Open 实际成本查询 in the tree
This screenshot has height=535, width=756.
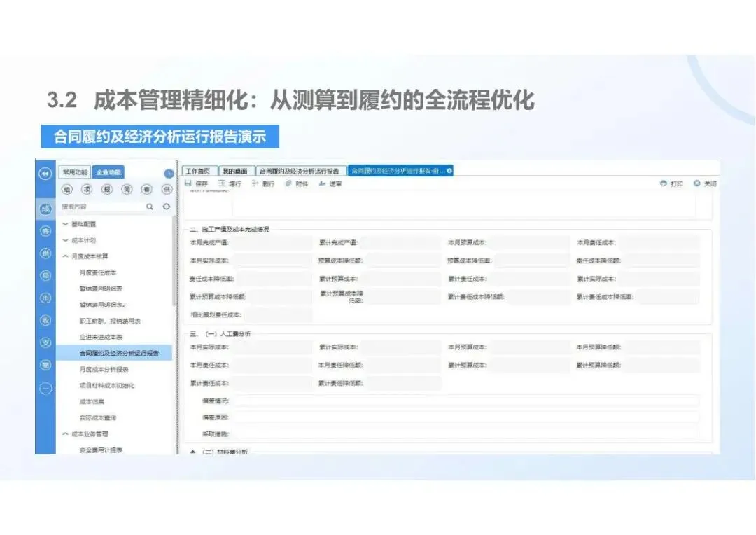(98, 418)
